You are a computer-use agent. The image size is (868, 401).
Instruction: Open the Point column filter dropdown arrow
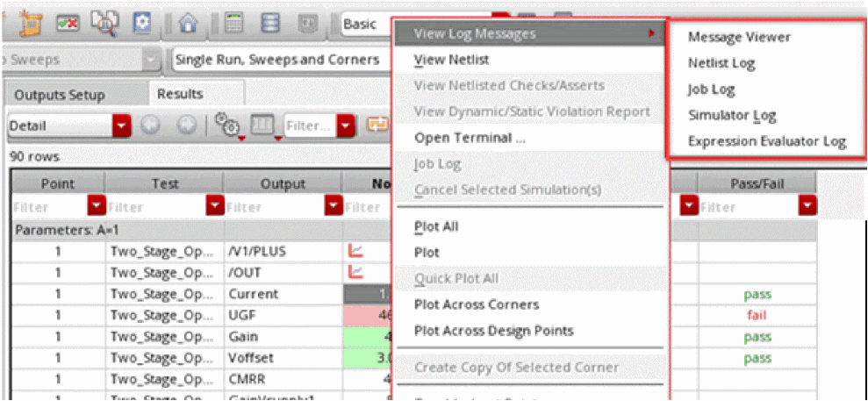coord(97,207)
